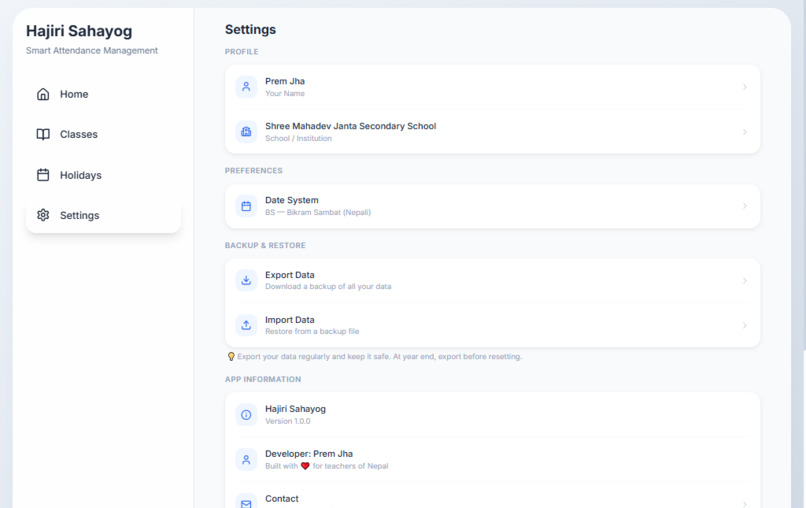
Task: Click the Holidays calendar icon
Action: coord(43,175)
